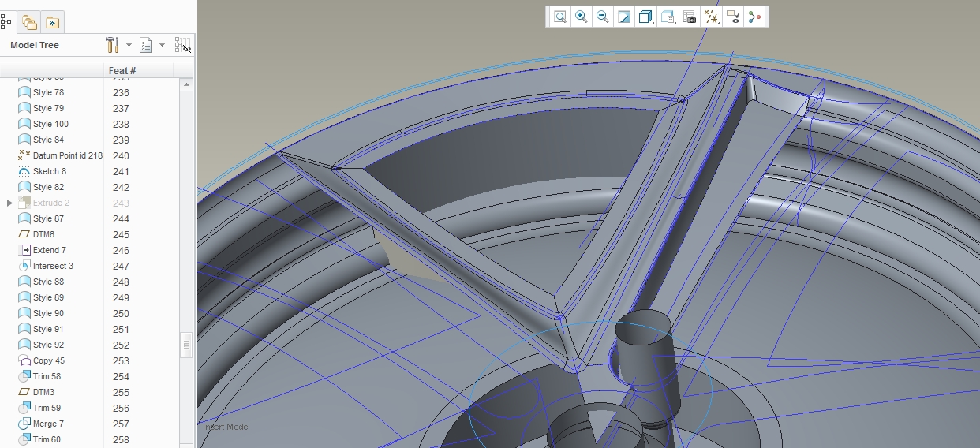Click the model tree scroll up arrow
This screenshot has height=448, width=980.
(x=187, y=84)
